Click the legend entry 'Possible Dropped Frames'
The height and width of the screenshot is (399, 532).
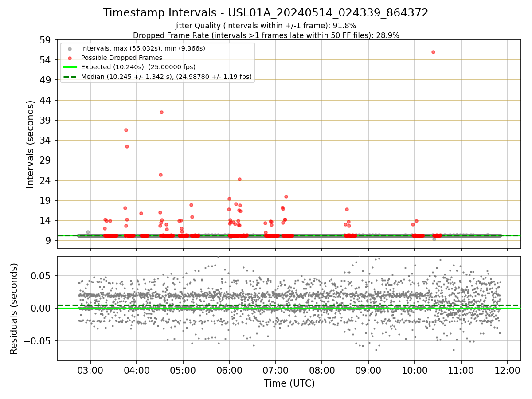click(121, 58)
